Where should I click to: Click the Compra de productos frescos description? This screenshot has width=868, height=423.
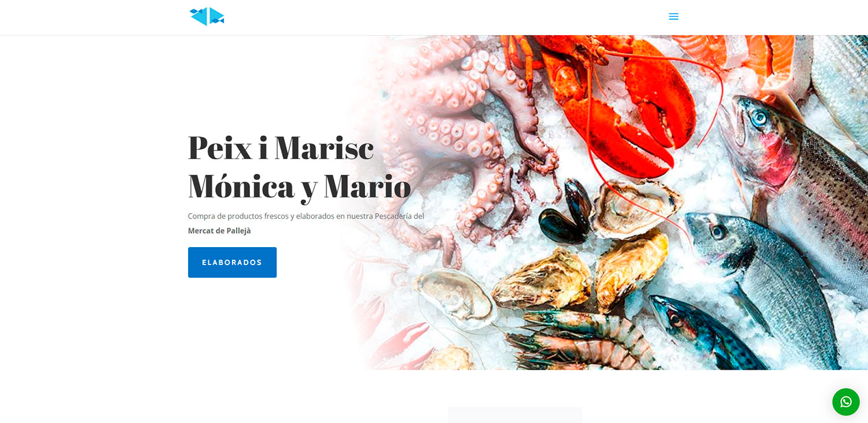point(306,216)
